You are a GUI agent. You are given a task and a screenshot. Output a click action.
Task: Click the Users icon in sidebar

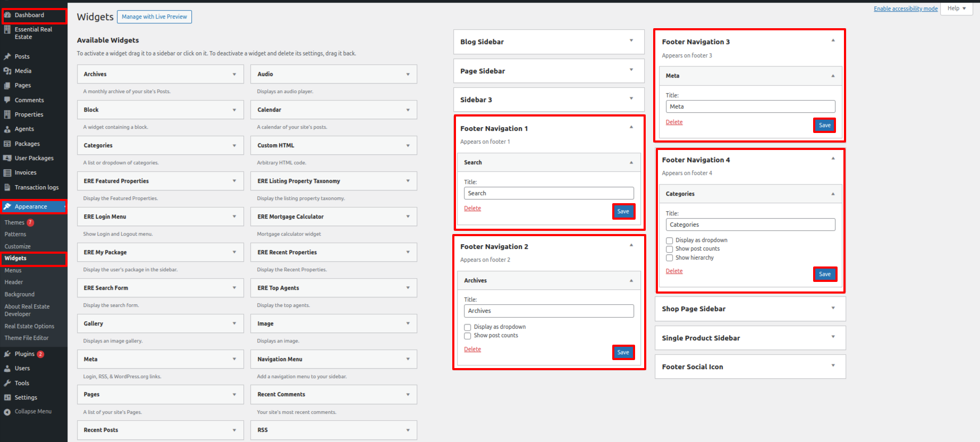point(7,368)
